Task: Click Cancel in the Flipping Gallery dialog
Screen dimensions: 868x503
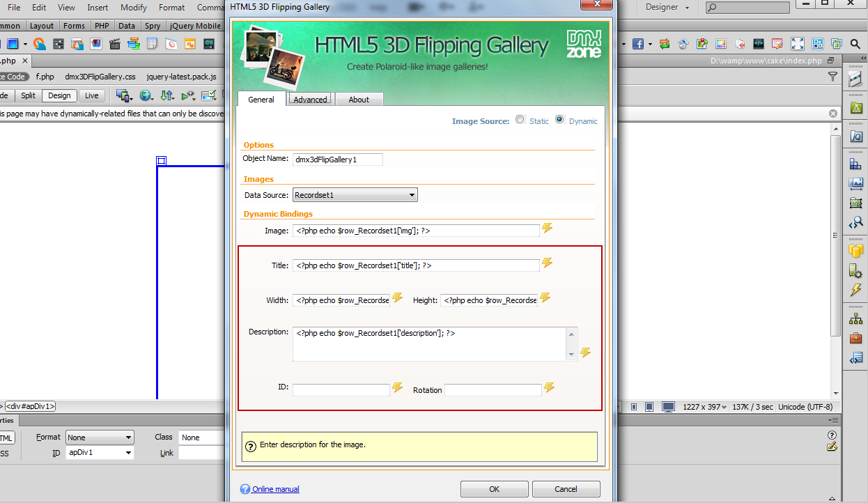Action: 566,489
